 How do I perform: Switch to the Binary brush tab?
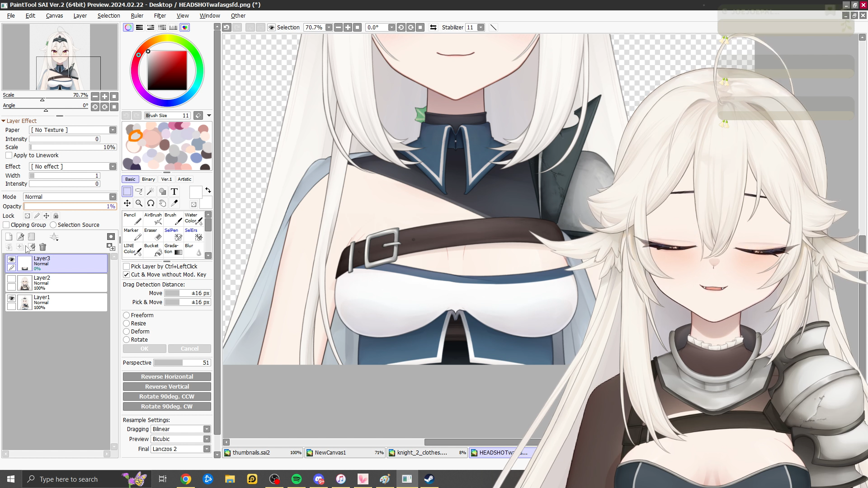[x=148, y=179]
